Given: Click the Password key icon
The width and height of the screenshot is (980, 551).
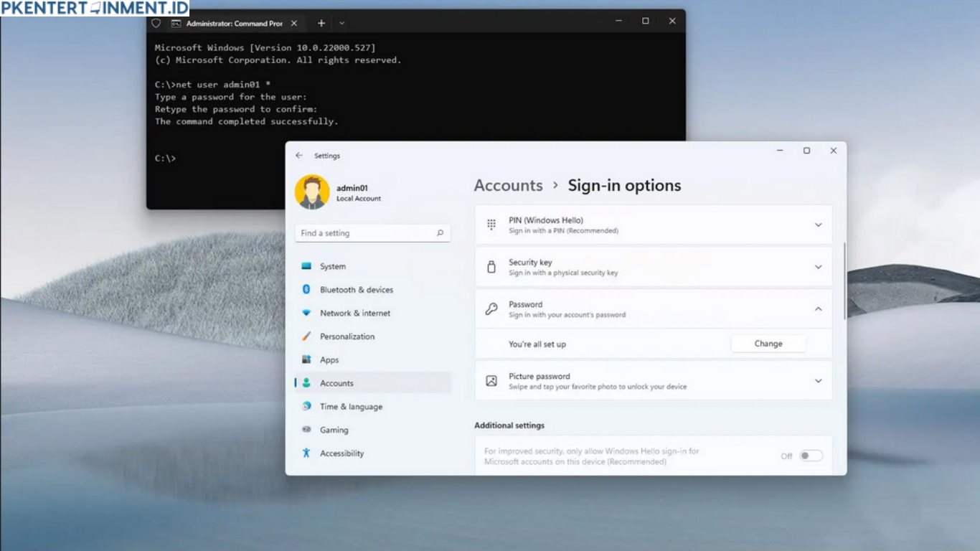Looking at the screenshot, I should tap(491, 309).
